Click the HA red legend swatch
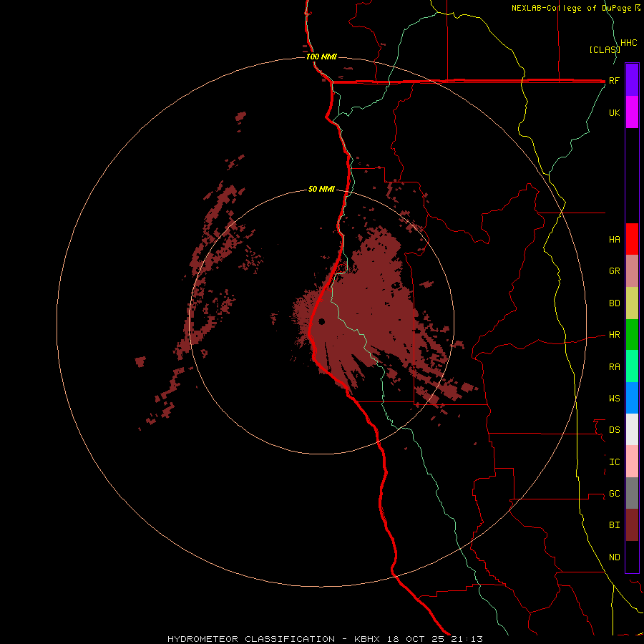Image resolution: width=644 pixels, height=644 pixels. tap(632, 239)
